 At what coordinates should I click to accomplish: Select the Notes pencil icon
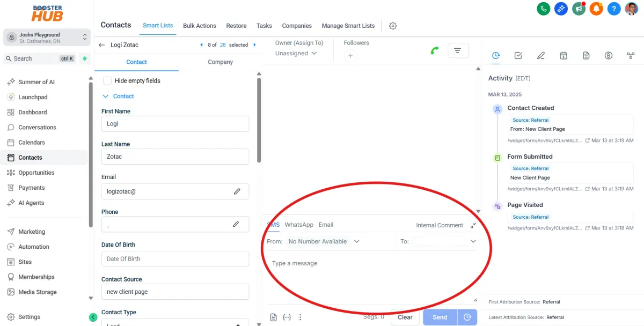coord(541,55)
